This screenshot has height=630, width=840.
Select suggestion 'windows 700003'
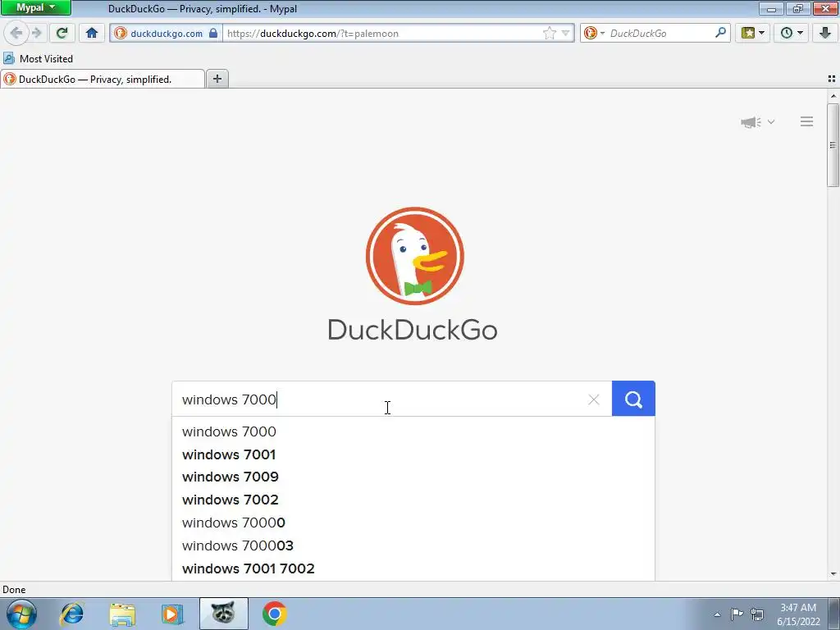pos(413,546)
